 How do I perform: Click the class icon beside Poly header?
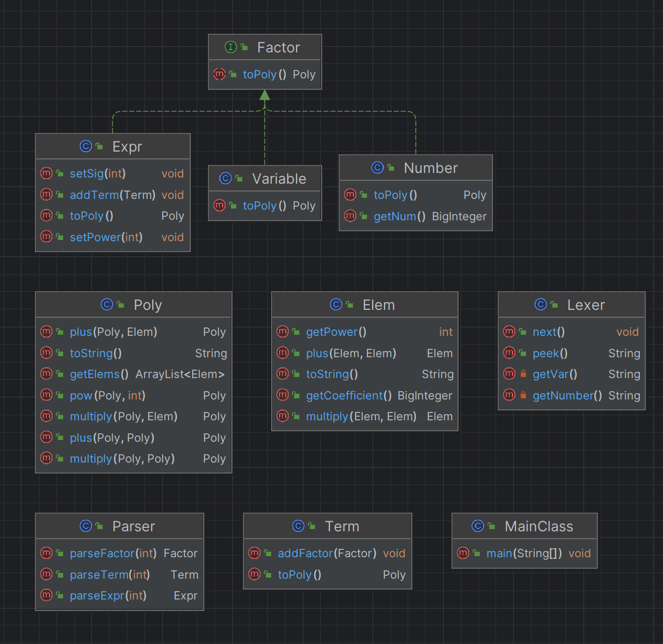tap(107, 304)
